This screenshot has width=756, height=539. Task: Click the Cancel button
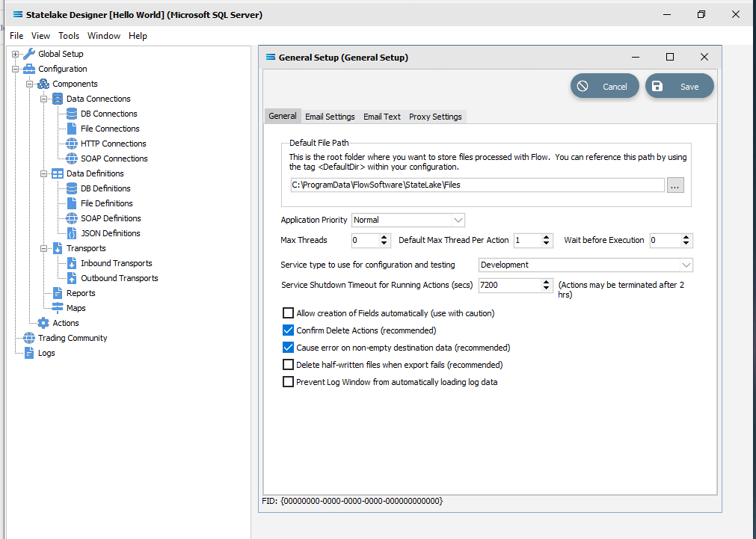click(605, 86)
